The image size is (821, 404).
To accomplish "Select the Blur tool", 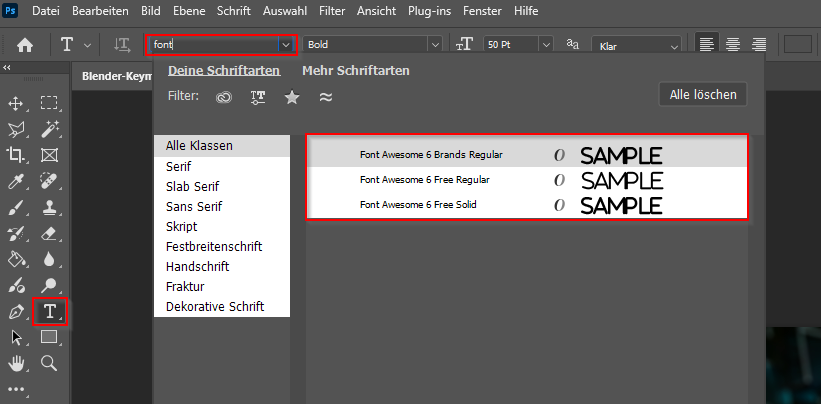I will coord(49,259).
